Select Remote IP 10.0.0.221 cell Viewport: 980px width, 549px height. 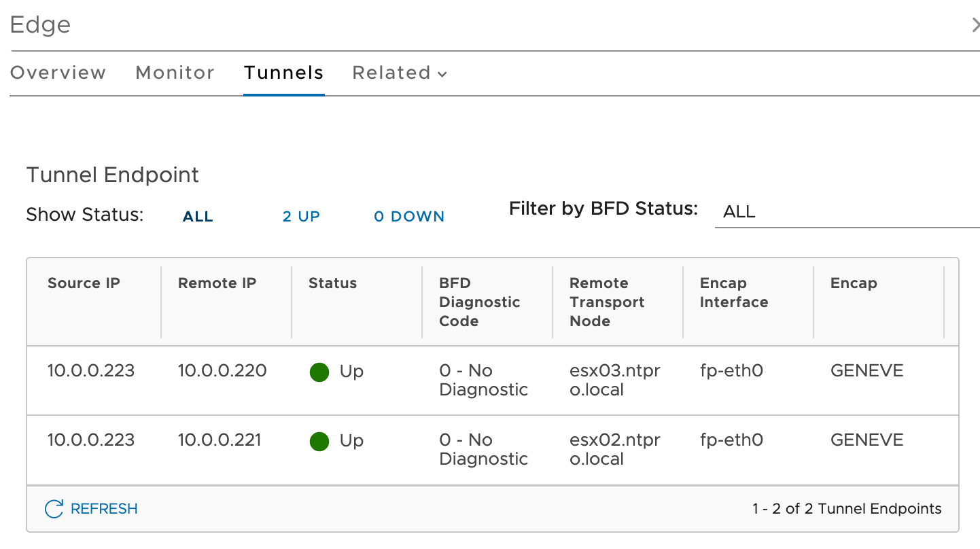(x=220, y=440)
